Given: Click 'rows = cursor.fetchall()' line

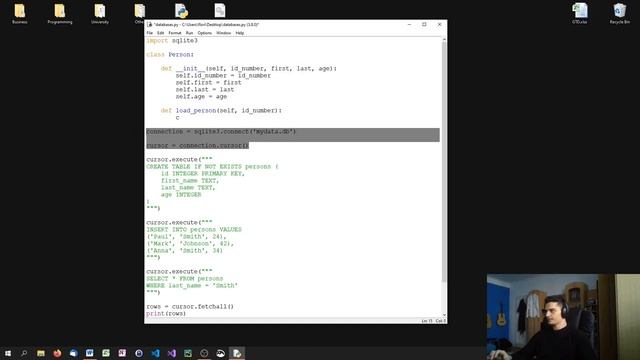Looking at the screenshot, I should 190,307.
